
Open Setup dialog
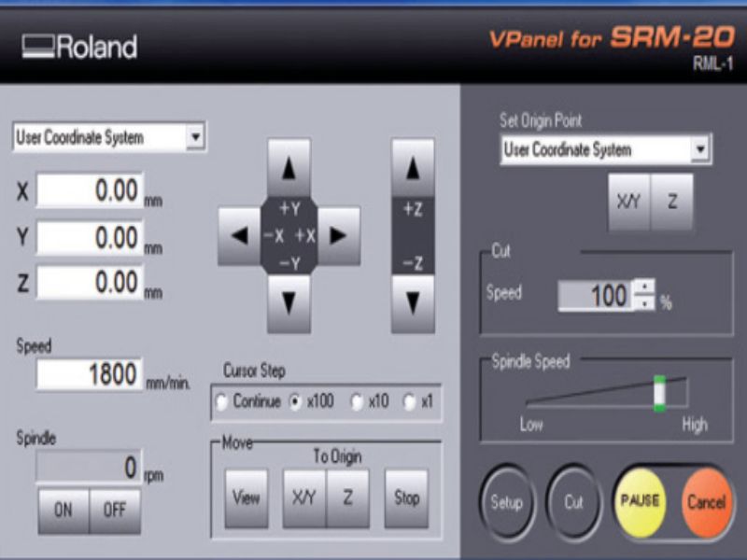point(507,502)
